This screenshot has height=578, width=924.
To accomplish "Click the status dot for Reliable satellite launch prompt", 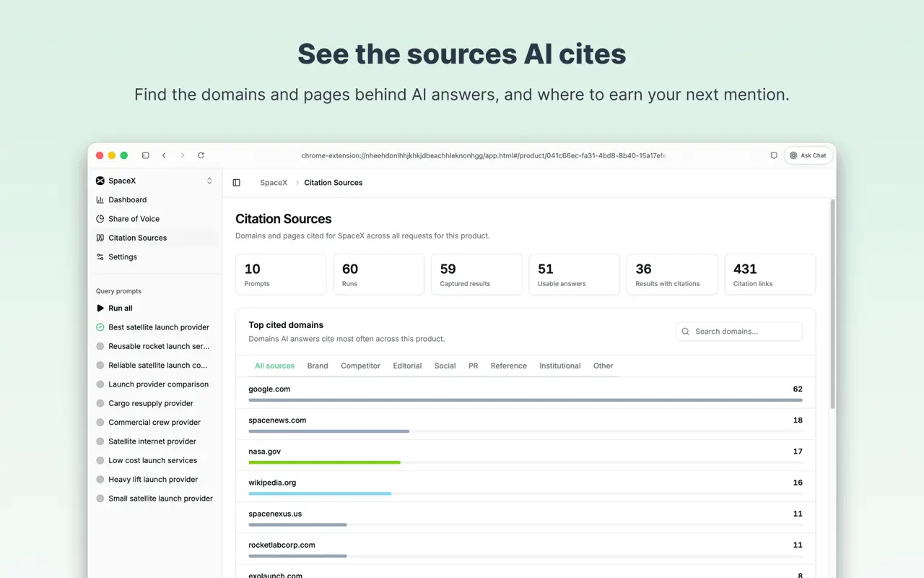I will click(100, 366).
